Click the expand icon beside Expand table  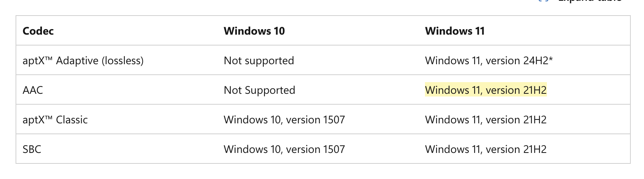tap(544, 1)
